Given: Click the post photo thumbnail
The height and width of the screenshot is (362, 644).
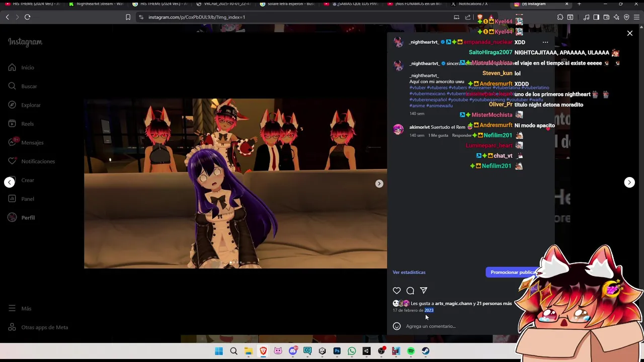Looking at the screenshot, I should [x=235, y=184].
